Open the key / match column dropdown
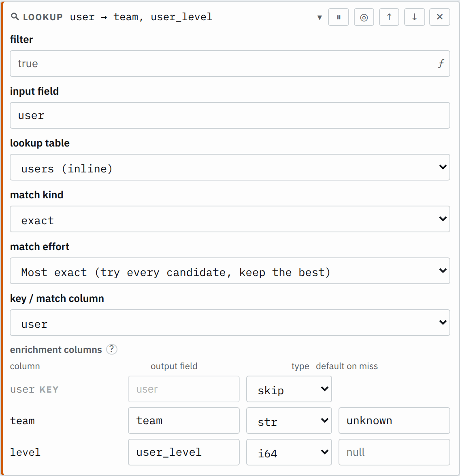The height and width of the screenshot is (476, 460). 230,323
